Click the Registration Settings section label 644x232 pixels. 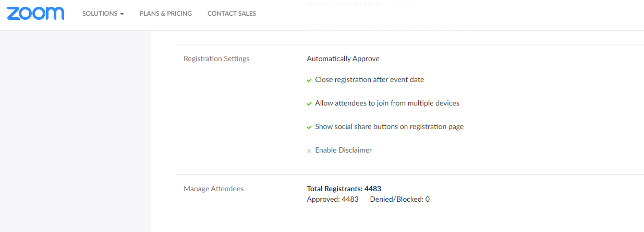pos(216,59)
